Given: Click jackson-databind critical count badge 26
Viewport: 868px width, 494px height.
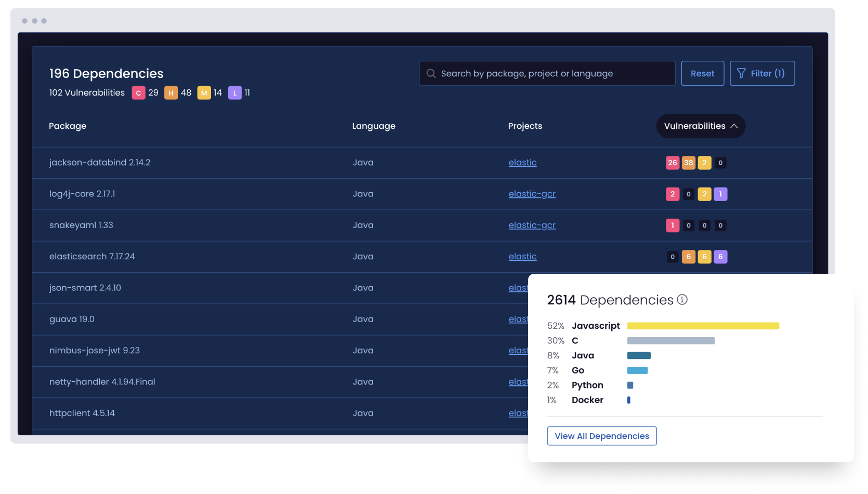Looking at the screenshot, I should point(672,163).
